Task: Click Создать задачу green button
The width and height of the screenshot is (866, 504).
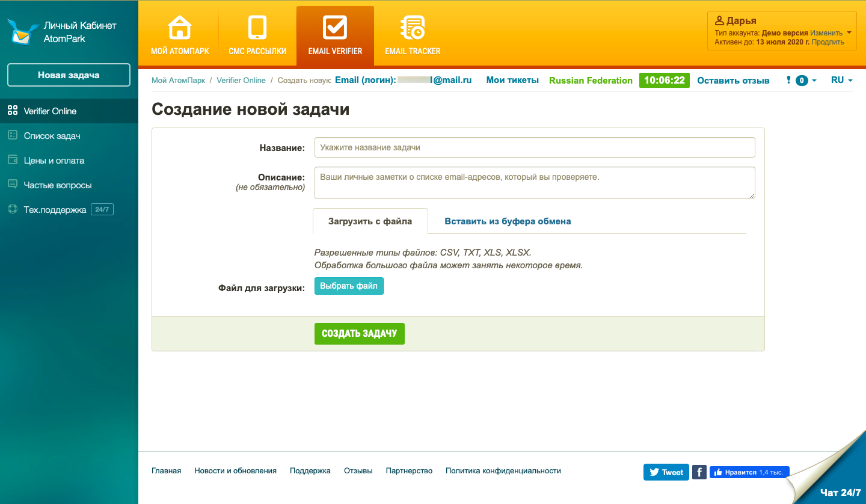Action: coord(360,333)
